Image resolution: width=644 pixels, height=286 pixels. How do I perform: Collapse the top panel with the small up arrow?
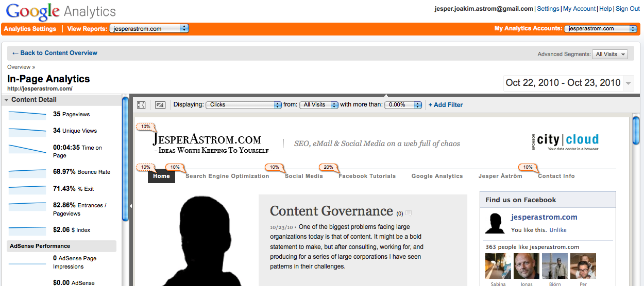tap(386, 95)
